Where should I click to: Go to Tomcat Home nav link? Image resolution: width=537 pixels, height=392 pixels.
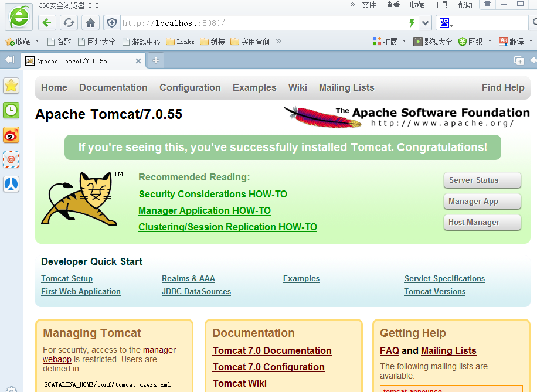click(x=54, y=88)
